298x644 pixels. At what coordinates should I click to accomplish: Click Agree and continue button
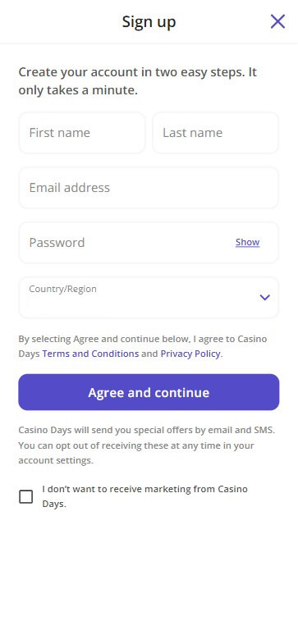click(x=149, y=392)
